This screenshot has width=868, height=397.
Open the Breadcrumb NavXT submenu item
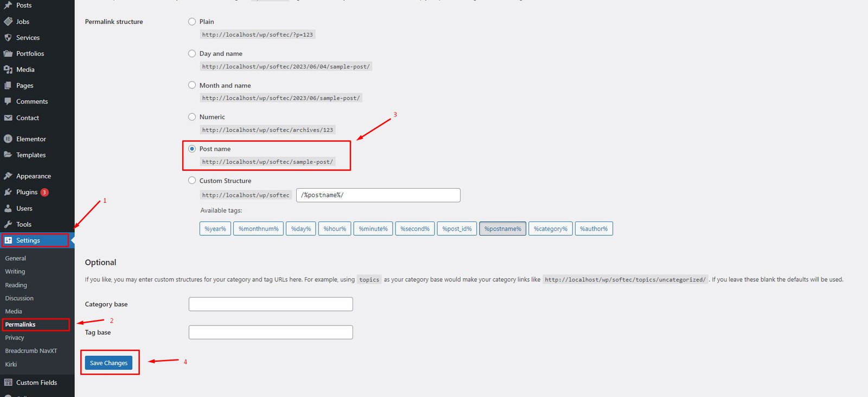coord(31,351)
